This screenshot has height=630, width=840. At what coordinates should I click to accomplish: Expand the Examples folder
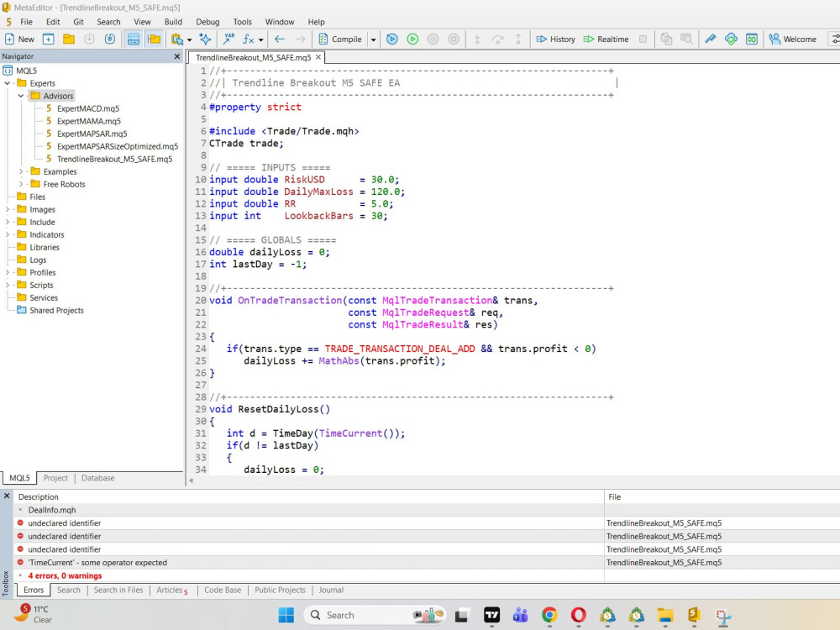pyautogui.click(x=21, y=171)
